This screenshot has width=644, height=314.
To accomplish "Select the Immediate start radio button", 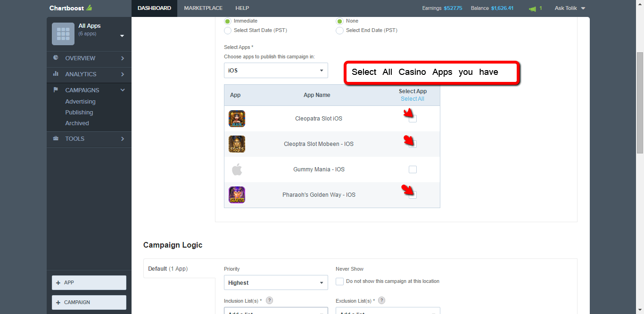I will [228, 21].
